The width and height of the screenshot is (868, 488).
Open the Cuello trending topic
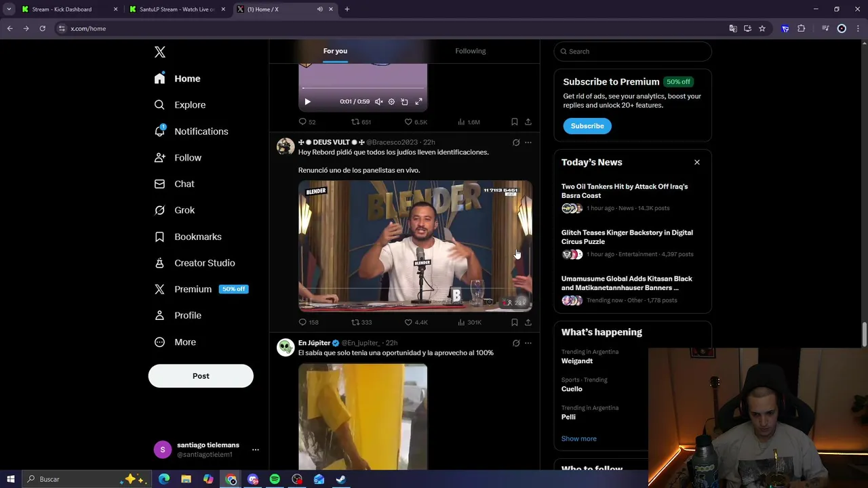pos(572,389)
